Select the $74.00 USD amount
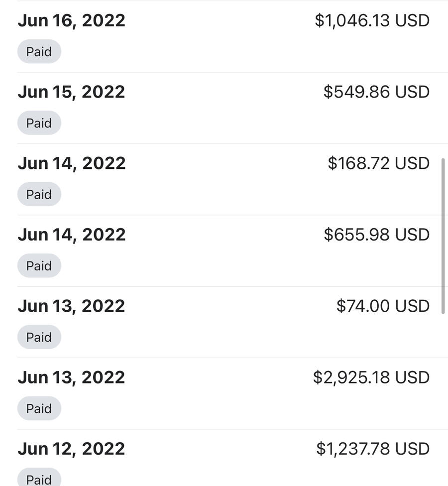The image size is (448, 486). click(383, 306)
